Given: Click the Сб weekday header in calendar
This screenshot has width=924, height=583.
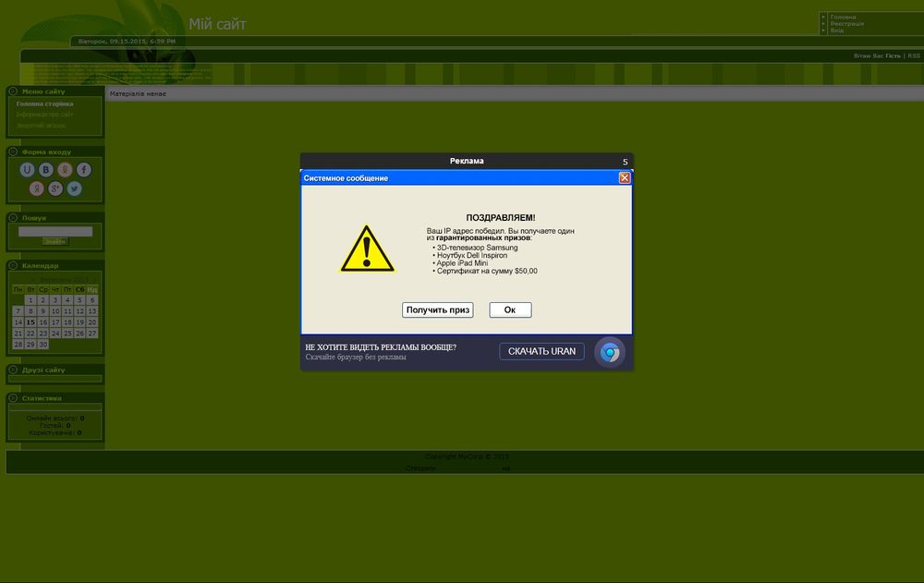Looking at the screenshot, I should pos(79,289).
